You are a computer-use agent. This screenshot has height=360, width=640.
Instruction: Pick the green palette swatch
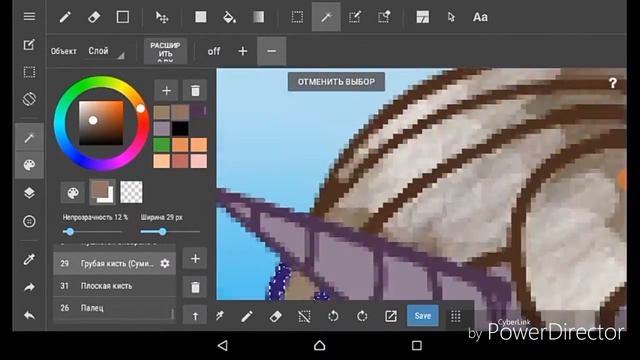162,144
